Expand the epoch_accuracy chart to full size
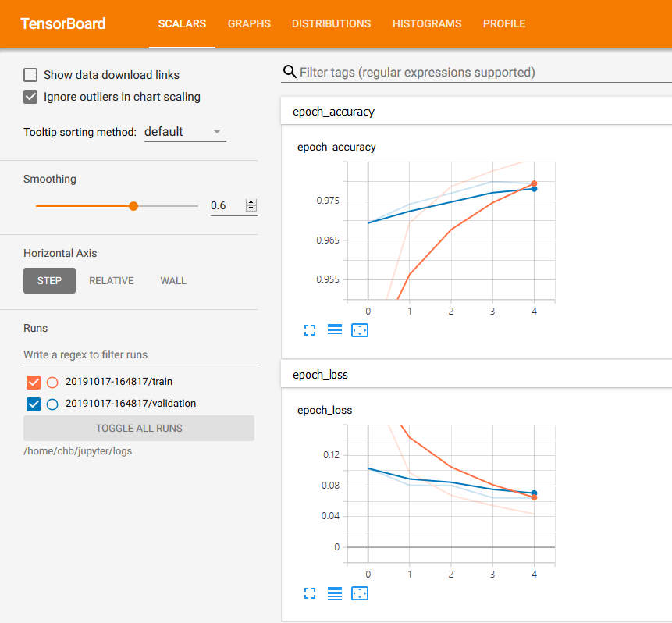 coord(309,330)
